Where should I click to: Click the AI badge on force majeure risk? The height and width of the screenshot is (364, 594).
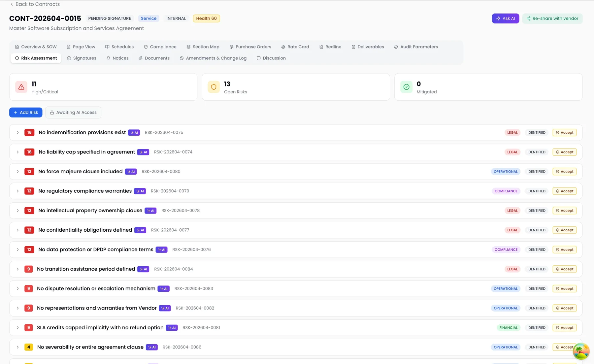pyautogui.click(x=131, y=172)
